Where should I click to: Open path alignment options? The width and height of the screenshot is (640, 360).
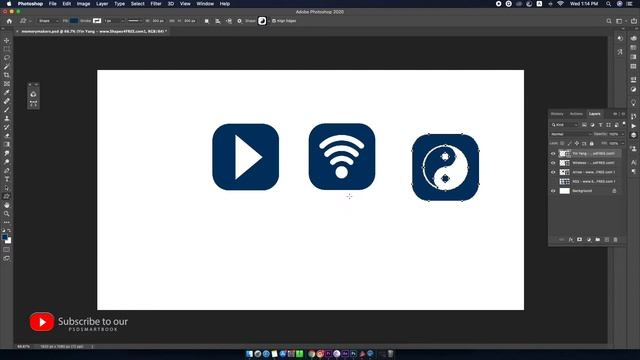tap(218, 21)
